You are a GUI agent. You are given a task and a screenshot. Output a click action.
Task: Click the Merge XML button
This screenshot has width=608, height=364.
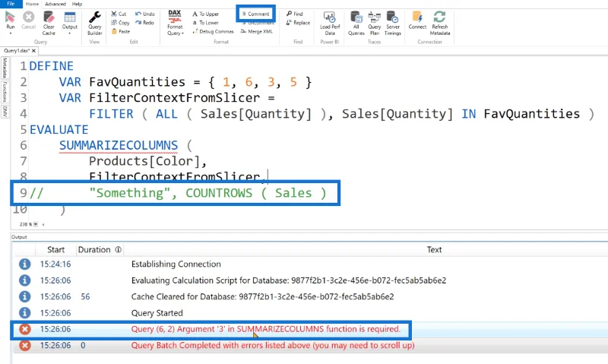(x=257, y=31)
